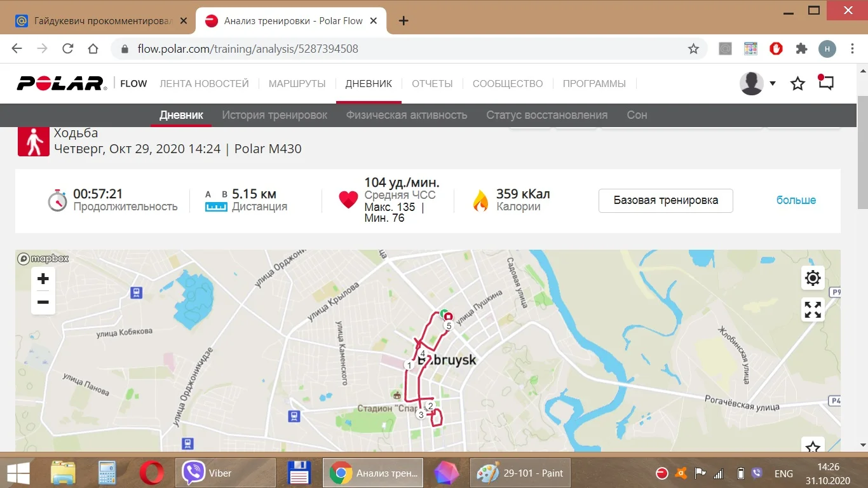Select the Анализ тренировки - Polar Flow browser tab
The image size is (868, 488).
(291, 21)
